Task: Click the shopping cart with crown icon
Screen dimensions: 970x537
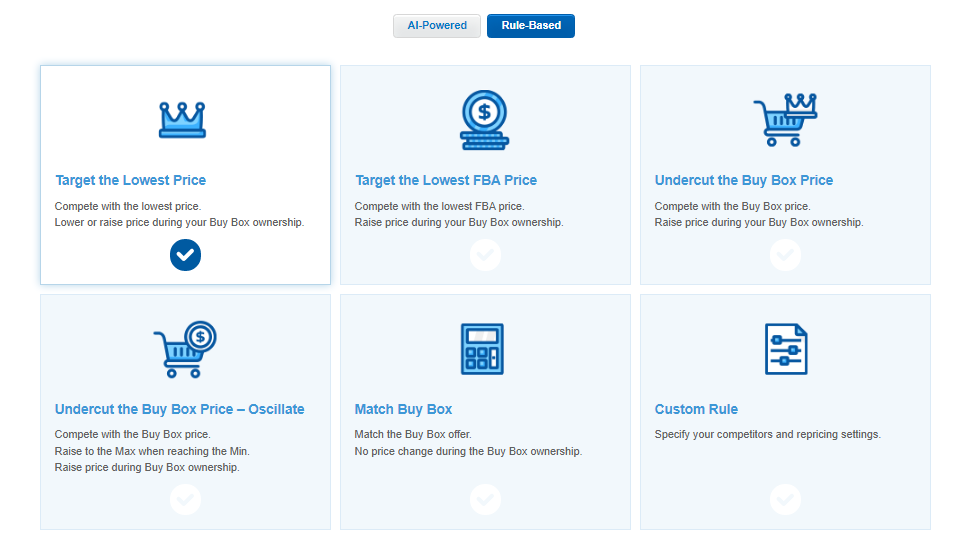Action: pyautogui.click(x=785, y=119)
